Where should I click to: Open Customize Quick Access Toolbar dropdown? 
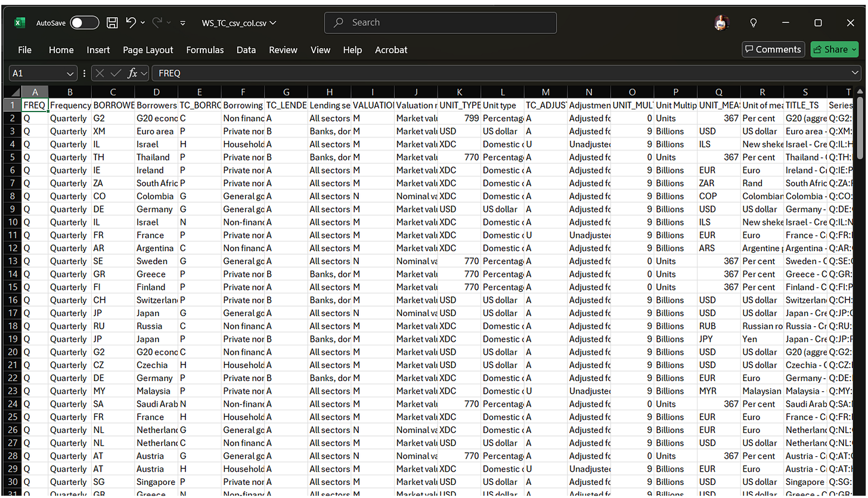[x=182, y=23]
